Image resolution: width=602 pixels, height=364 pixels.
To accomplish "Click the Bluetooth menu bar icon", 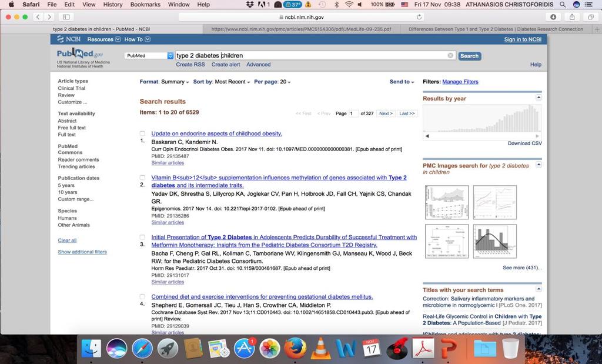I will [337, 5].
